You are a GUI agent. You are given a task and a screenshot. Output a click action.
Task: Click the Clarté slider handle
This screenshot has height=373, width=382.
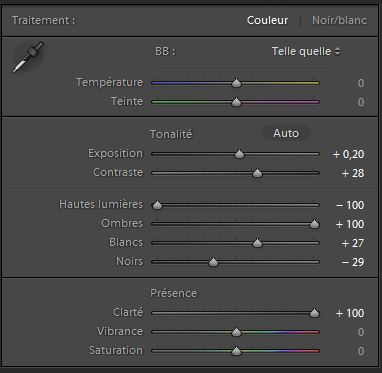click(x=314, y=313)
